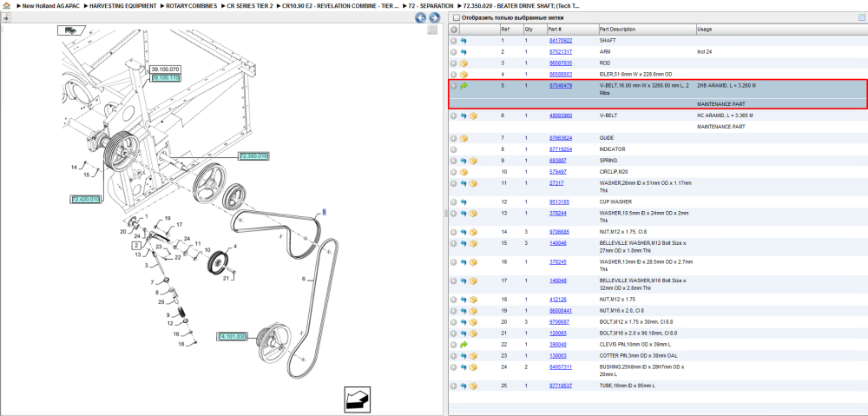Open part number link 87719254

560,149
